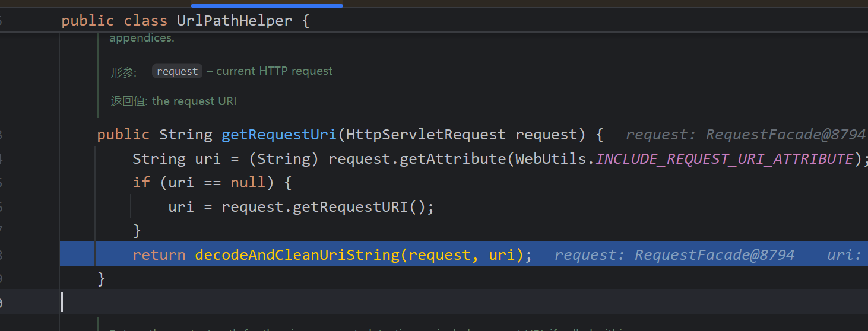Screen dimensions: 868x331
Task: Click the '形参:' label in the documentation
Action: [x=123, y=72]
